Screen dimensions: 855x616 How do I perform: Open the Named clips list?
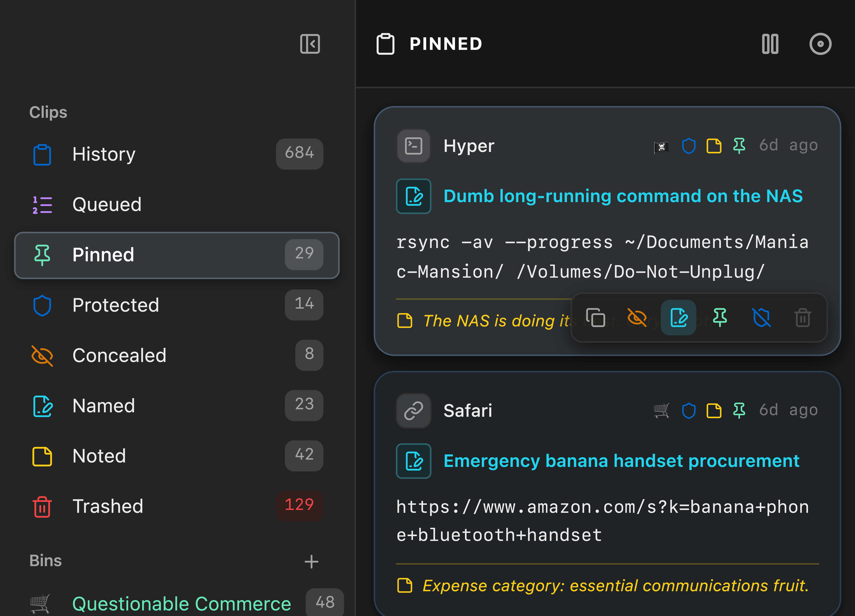[177, 406]
